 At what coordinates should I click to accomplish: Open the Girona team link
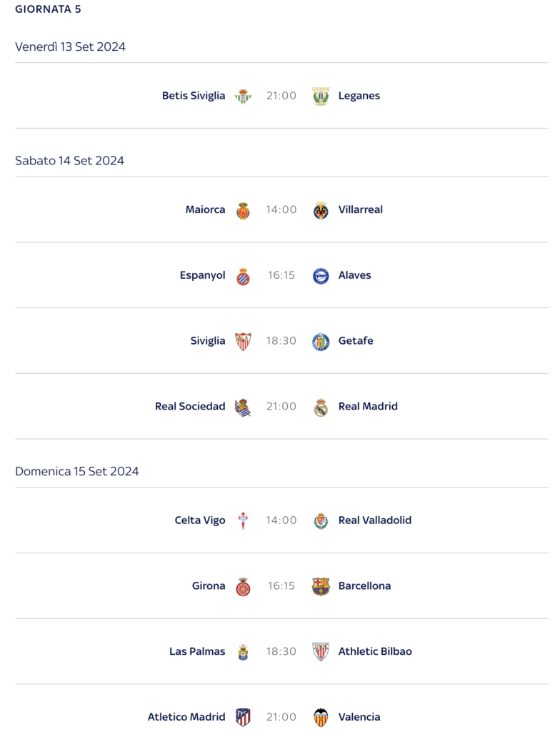click(x=209, y=585)
